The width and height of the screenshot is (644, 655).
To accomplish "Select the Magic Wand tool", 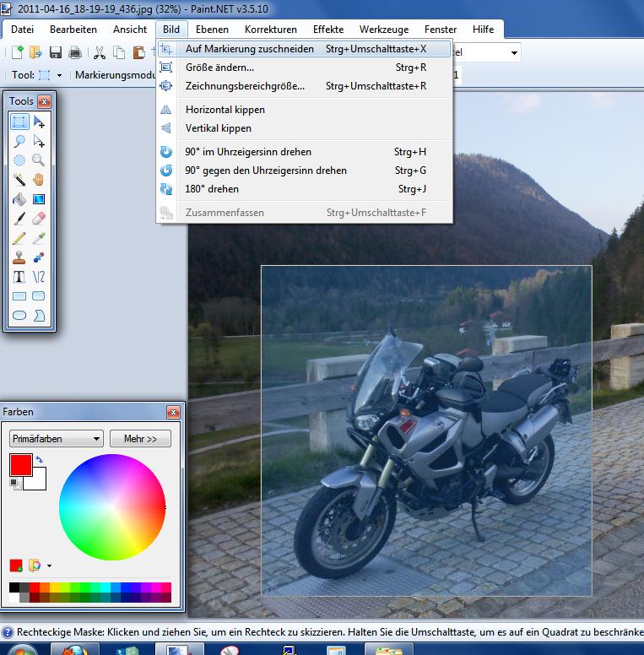I will pos(19,179).
